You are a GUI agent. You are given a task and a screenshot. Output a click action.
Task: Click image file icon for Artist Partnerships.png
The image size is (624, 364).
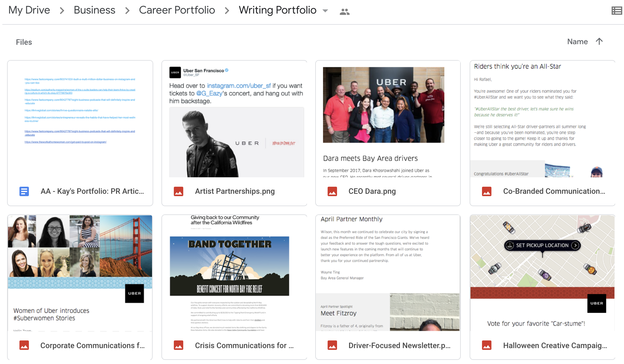(x=179, y=191)
